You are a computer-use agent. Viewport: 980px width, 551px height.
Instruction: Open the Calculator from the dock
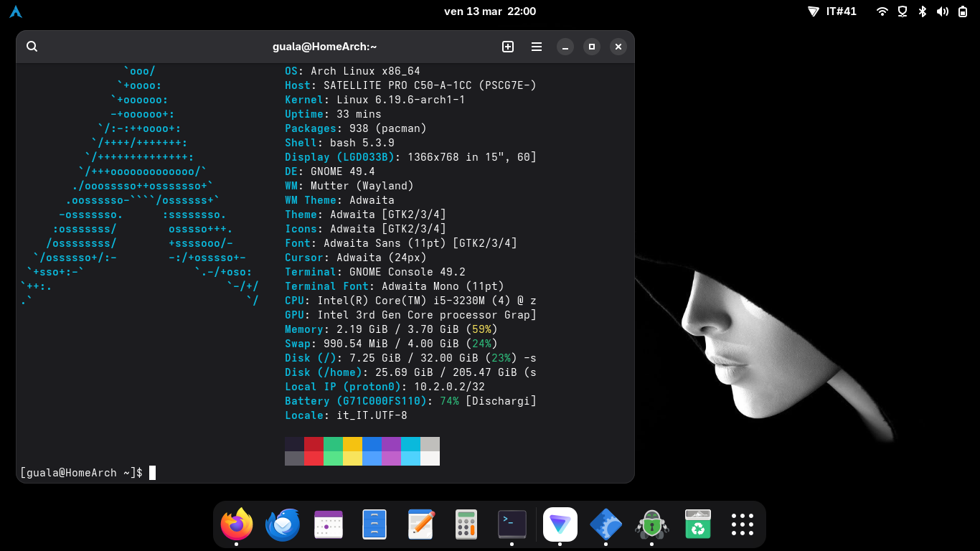466,524
